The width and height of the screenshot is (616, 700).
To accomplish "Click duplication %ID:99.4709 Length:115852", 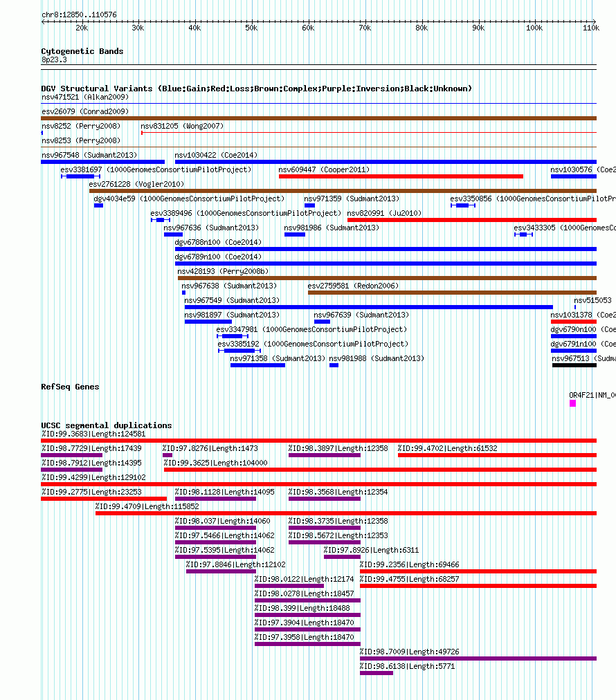I will click(147, 506).
